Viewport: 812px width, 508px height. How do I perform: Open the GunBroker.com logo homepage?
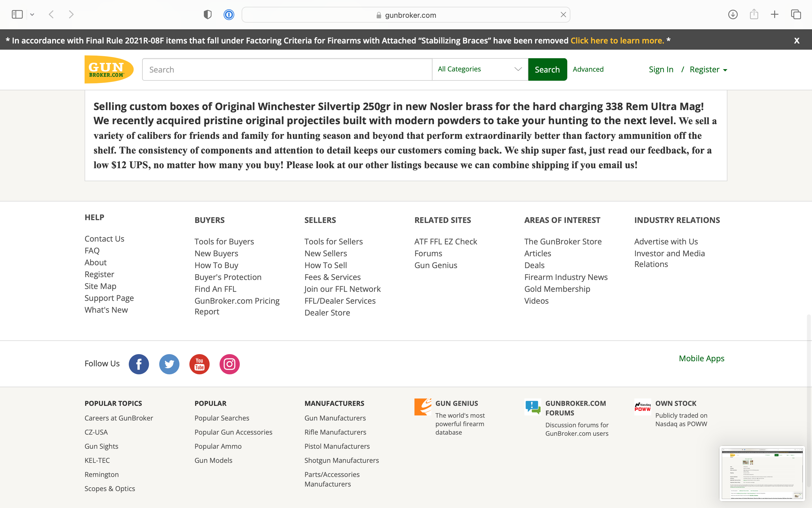click(x=109, y=69)
